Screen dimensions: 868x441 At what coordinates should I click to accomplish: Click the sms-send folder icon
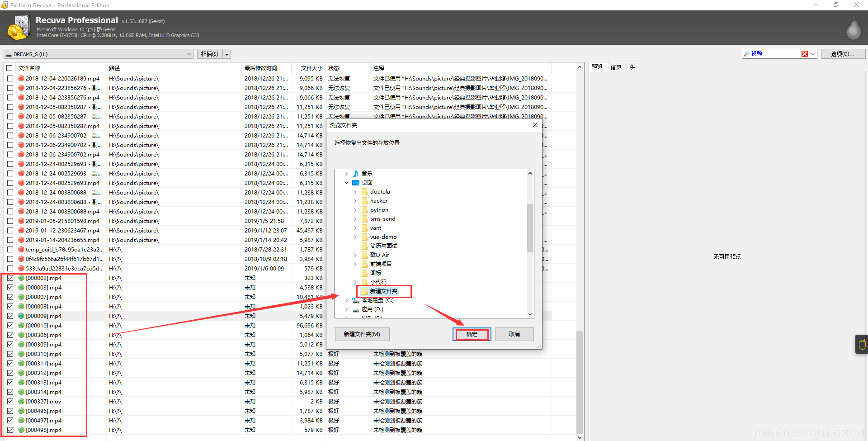(x=364, y=219)
